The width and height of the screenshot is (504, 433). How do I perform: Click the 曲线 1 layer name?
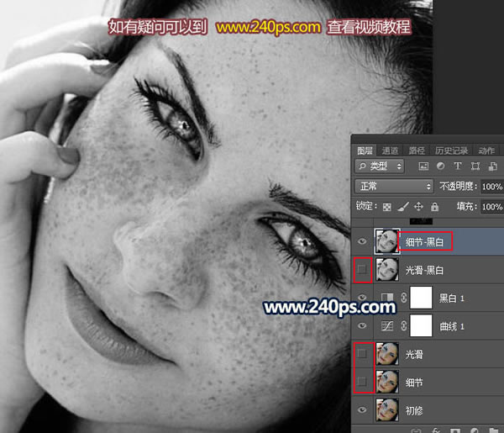452,326
